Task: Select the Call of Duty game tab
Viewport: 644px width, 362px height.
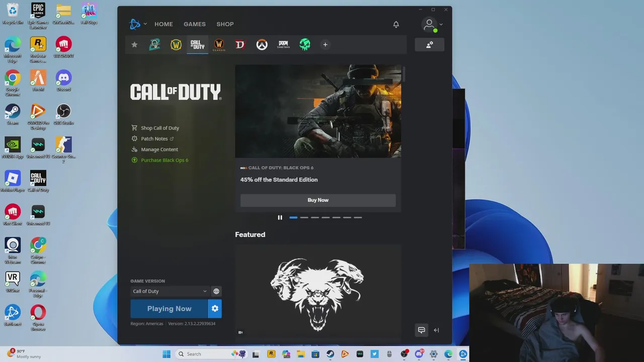Action: (197, 45)
